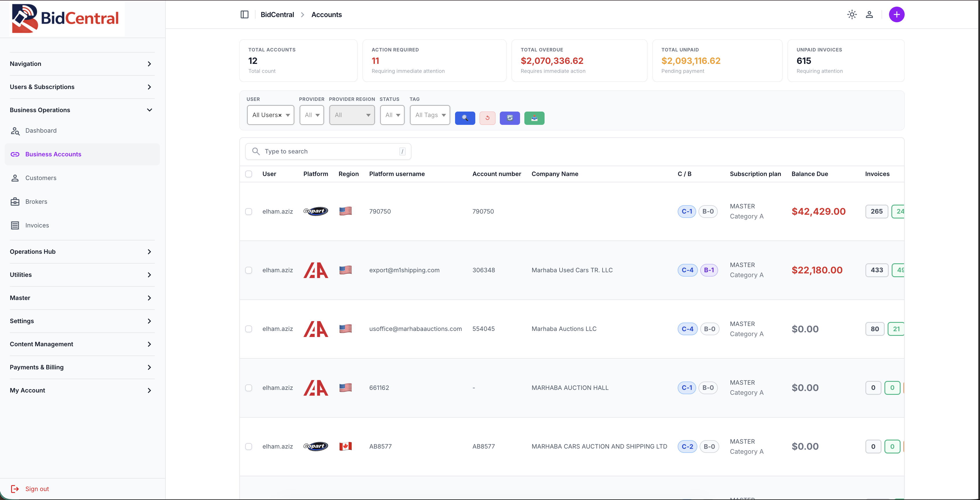Sort by Platform username column header
The height and width of the screenshot is (500, 980).
coord(397,174)
